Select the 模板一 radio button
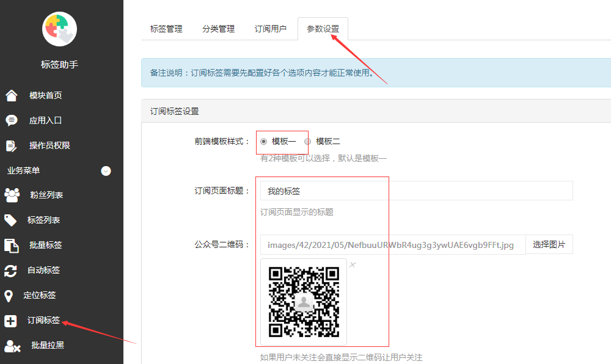This screenshot has width=611, height=364. coord(264,141)
